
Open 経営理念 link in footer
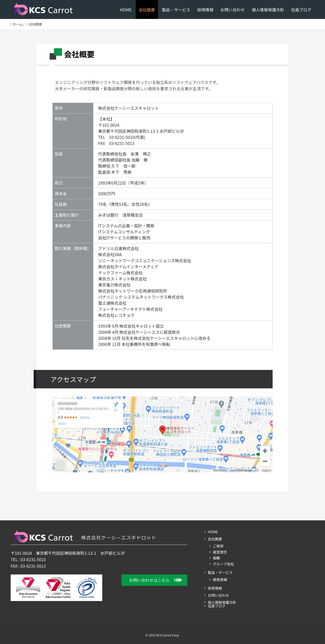[x=220, y=552]
